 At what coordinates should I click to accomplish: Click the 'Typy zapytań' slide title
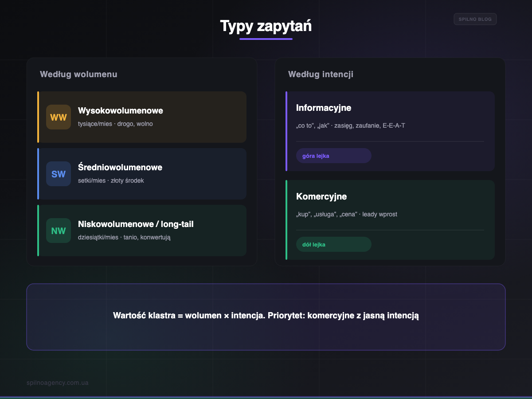click(266, 26)
